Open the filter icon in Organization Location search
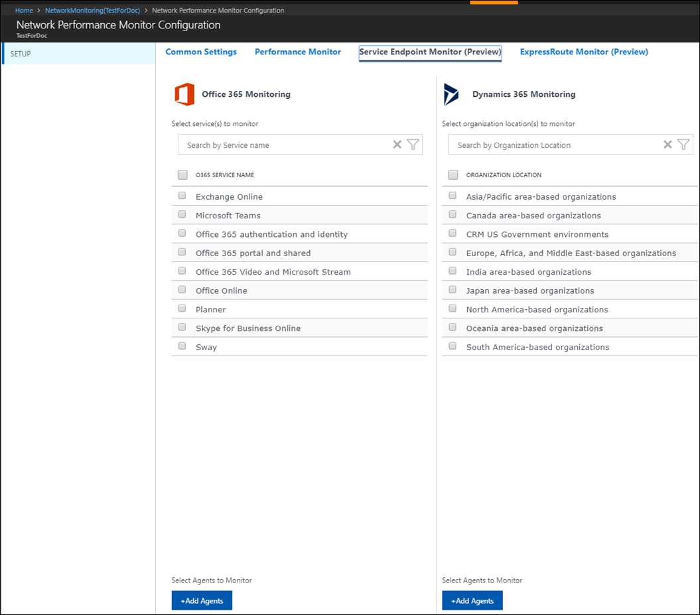Image resolution: width=700 pixels, height=615 pixels. pos(683,144)
